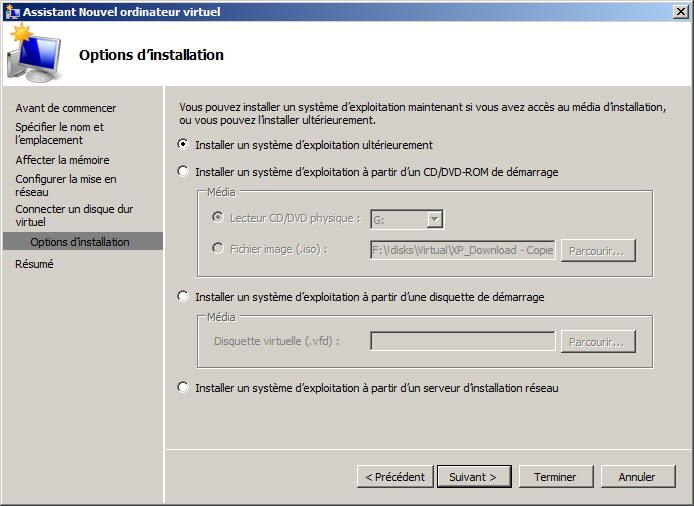The width and height of the screenshot is (694, 506).
Task: Go to 'Configurer la mise en réseau' step
Action: point(66,185)
